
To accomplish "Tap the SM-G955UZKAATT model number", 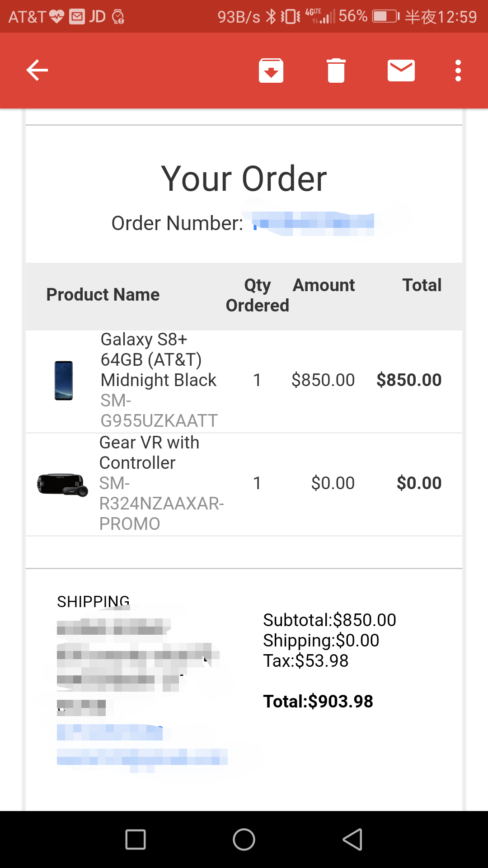I will click(x=159, y=411).
